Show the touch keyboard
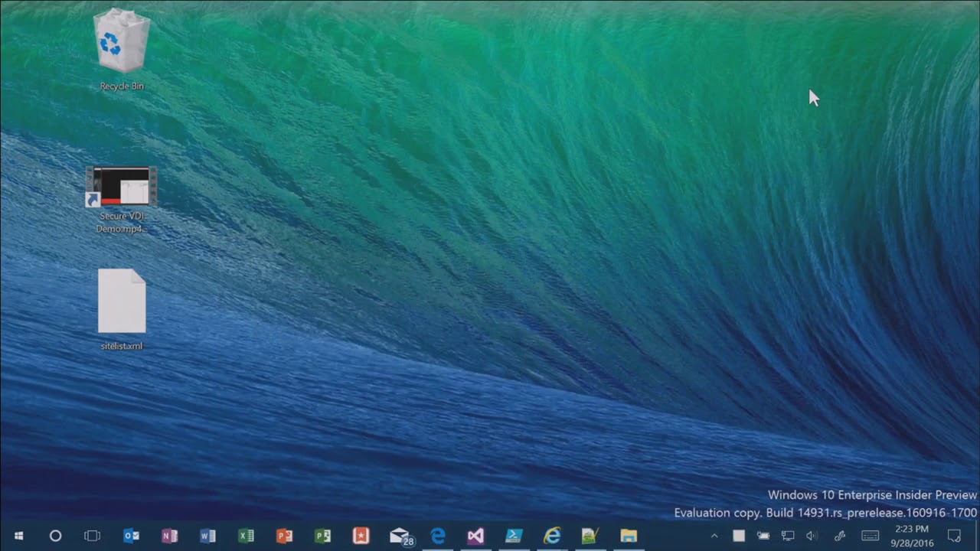The height and width of the screenshot is (551, 980). [x=870, y=536]
